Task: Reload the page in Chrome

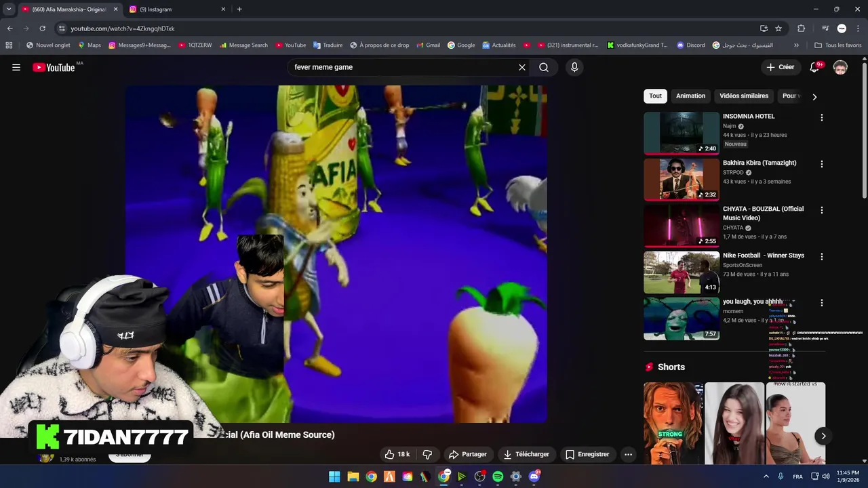Action: click(x=42, y=28)
